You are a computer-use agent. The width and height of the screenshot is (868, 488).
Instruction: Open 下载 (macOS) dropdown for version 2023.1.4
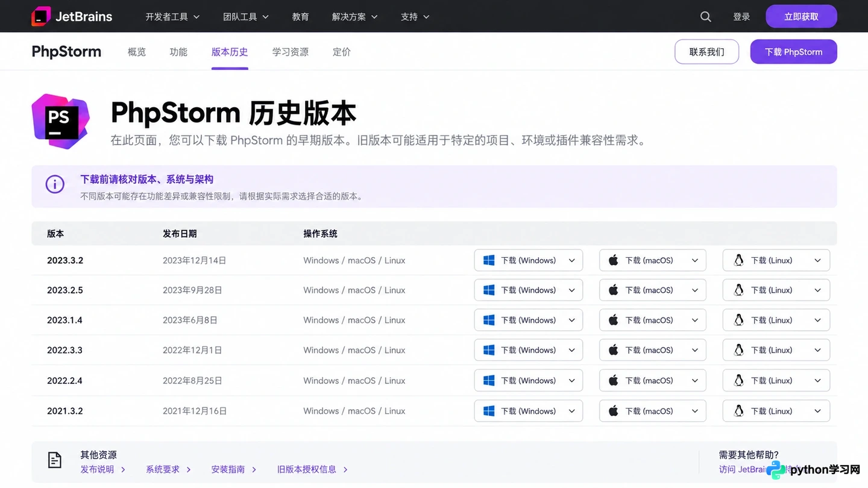click(652, 320)
